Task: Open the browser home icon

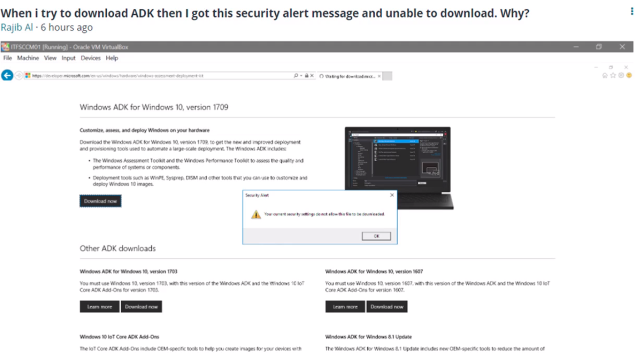Action: point(605,75)
